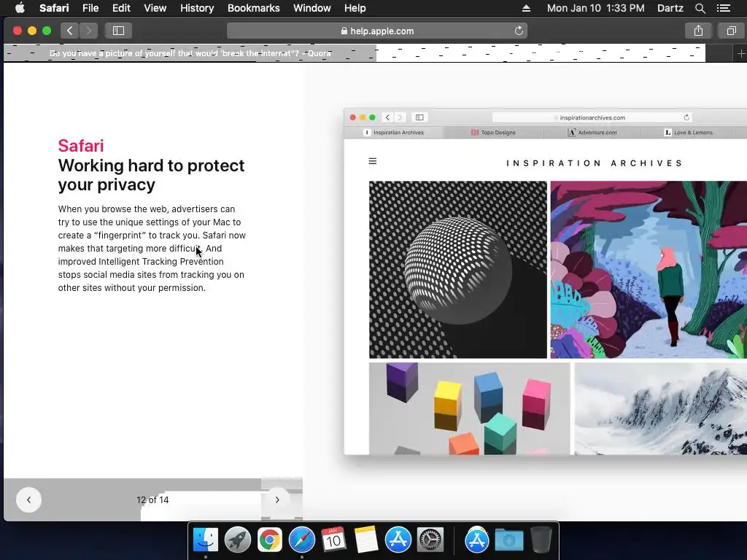Viewport: 747px width, 560px height.
Task: Open the App Store icon beside Downloads folder
Action: click(x=477, y=540)
